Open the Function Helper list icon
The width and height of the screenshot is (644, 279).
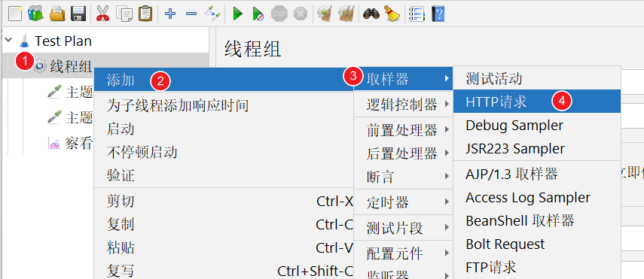point(417,14)
